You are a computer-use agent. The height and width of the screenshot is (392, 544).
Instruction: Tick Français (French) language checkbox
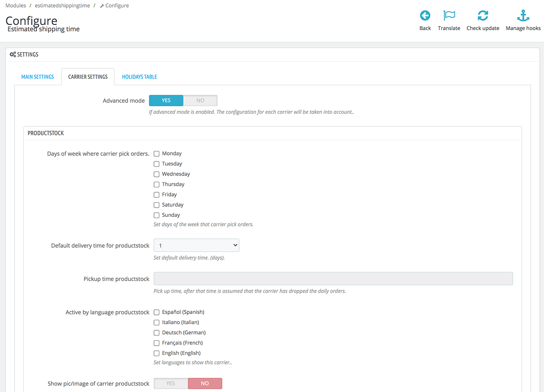pos(156,343)
